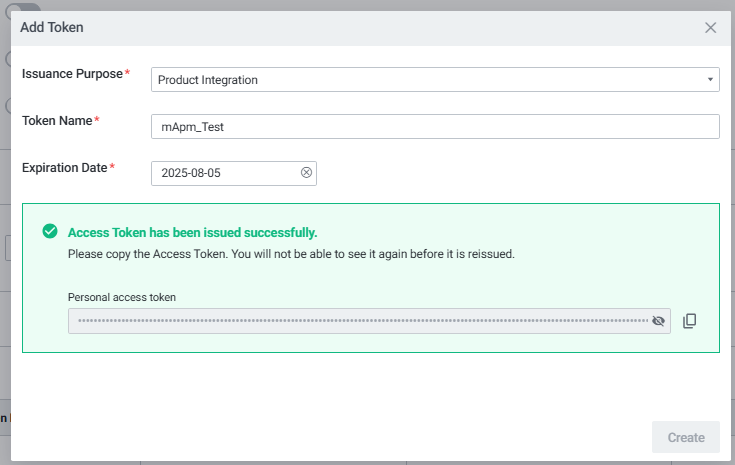Screen dimensions: 735x465
Task: Open the Issuance Purpose dropdown arrow
Action: pyautogui.click(x=709, y=80)
